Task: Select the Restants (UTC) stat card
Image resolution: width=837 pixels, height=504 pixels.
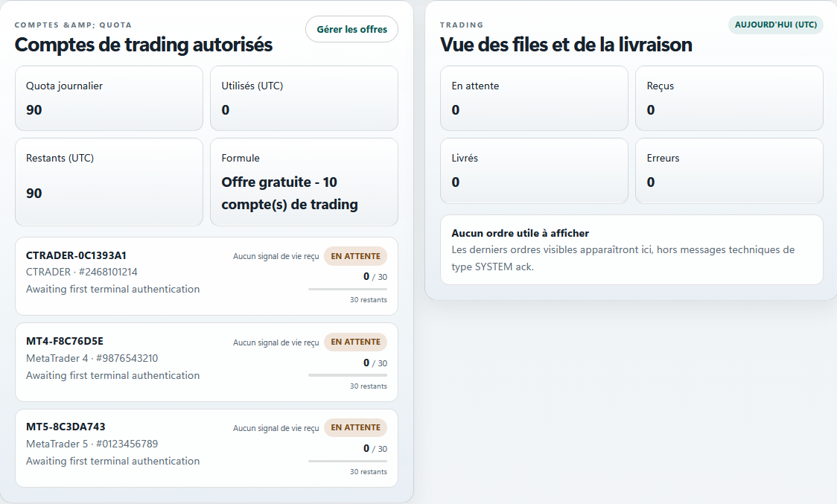Action: coord(109,181)
